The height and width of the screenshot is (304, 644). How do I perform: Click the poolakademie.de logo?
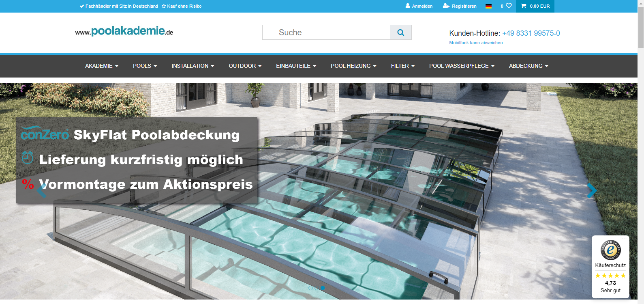point(124,31)
